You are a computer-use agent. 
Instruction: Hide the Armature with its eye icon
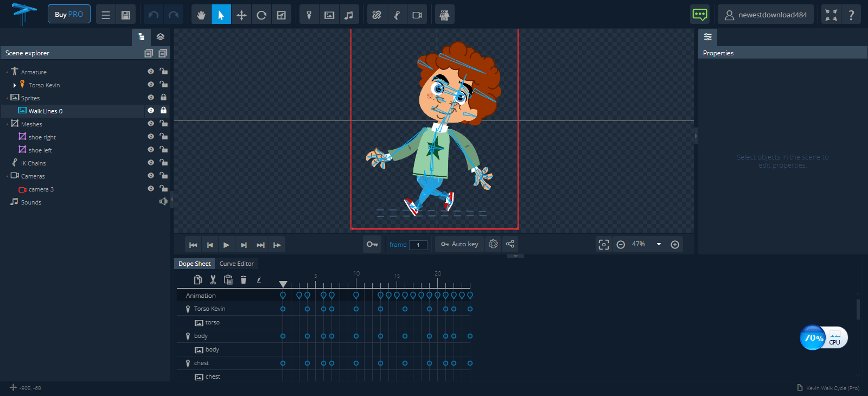(151, 71)
